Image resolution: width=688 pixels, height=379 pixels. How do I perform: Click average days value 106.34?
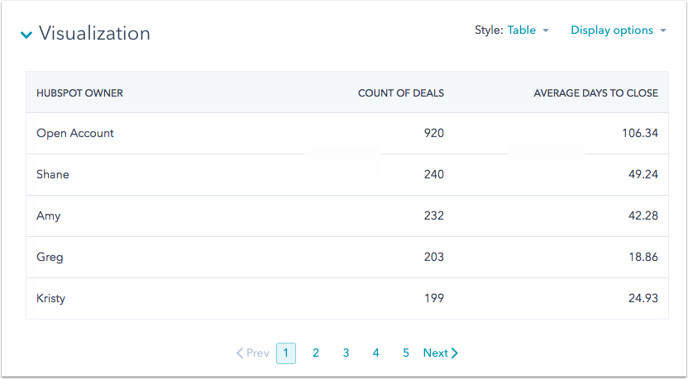640,133
